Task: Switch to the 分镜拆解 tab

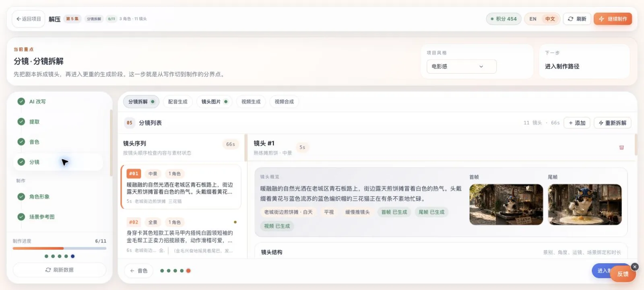Action: 141,102
